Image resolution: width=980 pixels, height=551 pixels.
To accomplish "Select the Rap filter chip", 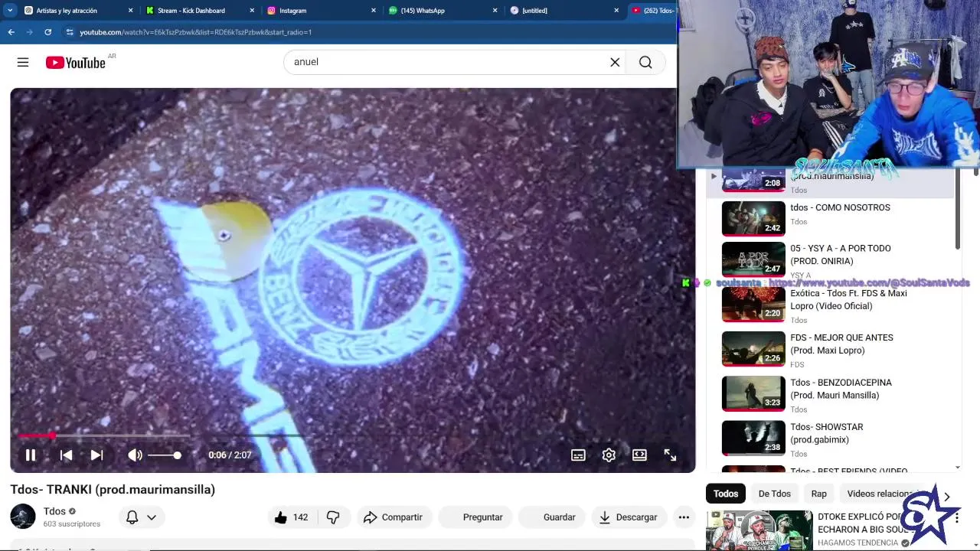I will [x=819, y=494].
